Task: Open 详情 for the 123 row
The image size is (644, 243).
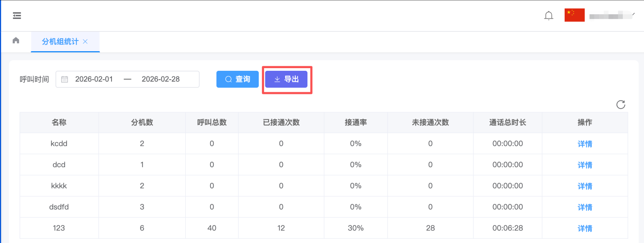Action: pos(585,228)
